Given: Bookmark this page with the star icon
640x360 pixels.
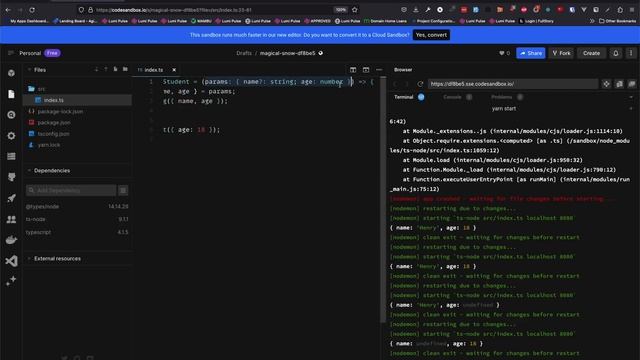Looking at the screenshot, I should (x=355, y=10).
